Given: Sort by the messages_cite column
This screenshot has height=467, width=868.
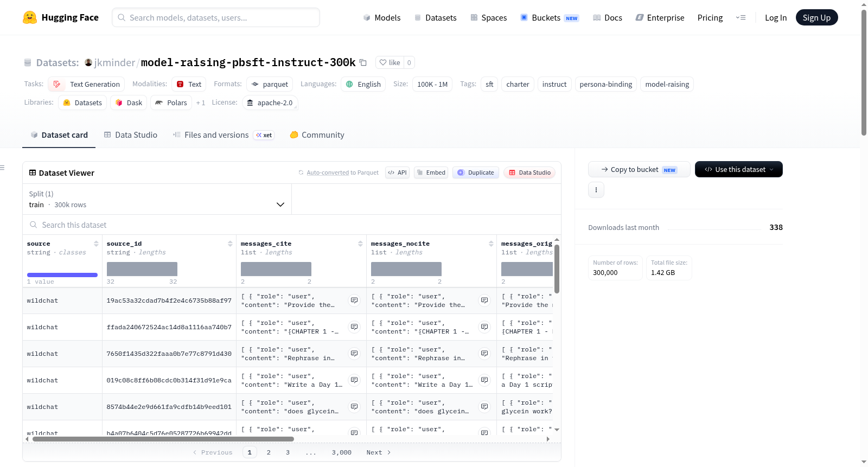Looking at the screenshot, I should pyautogui.click(x=360, y=244).
